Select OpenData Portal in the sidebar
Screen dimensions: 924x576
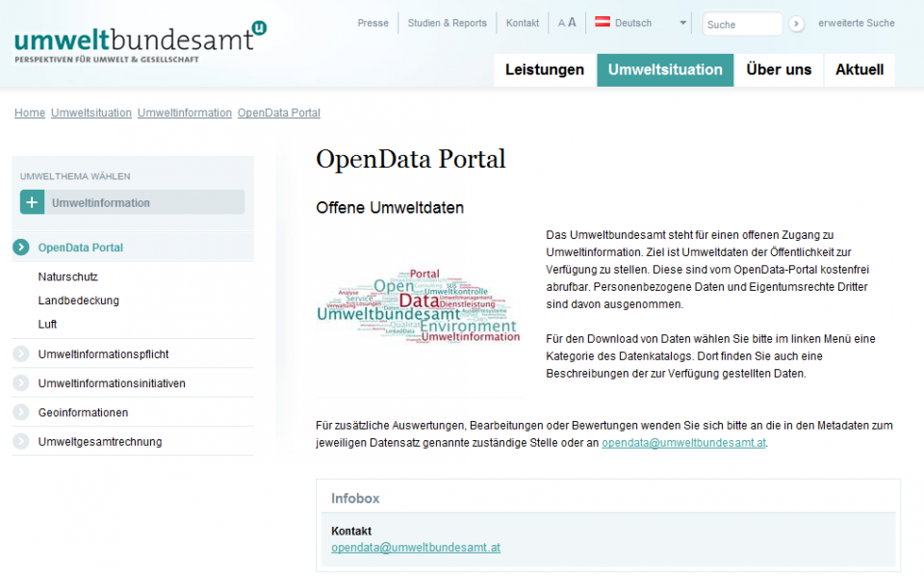81,248
